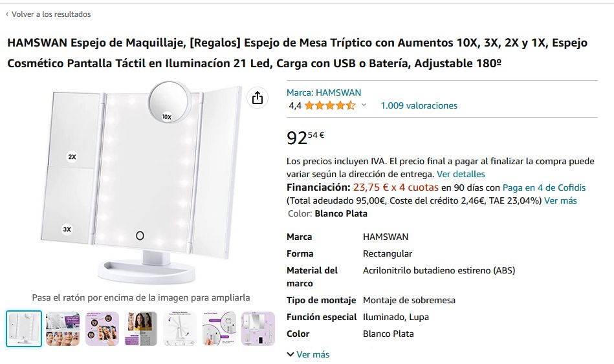Viewport: 614px width, 364px height.
Task: Select the third thumbnail showing magnification circles
Action: (x=102, y=329)
